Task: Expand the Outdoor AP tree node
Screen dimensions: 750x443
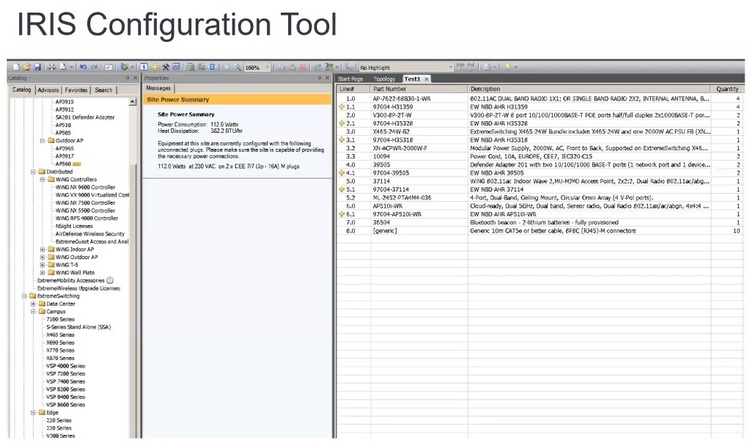Action: (43, 141)
